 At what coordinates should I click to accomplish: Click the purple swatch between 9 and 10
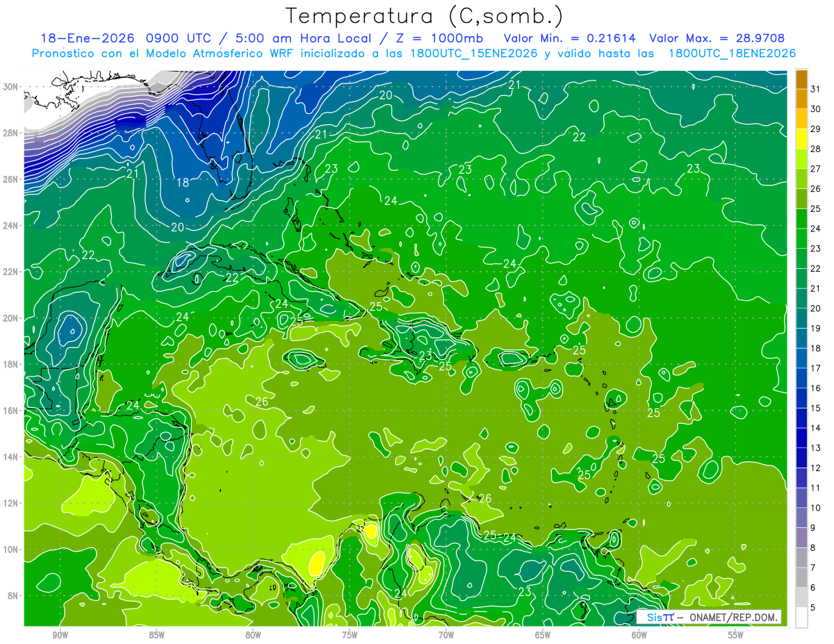coord(801,518)
